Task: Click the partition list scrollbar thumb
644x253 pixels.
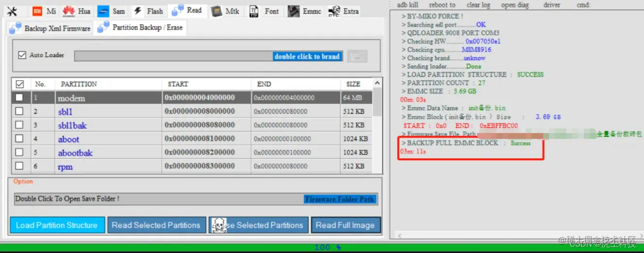Action: coord(377,102)
